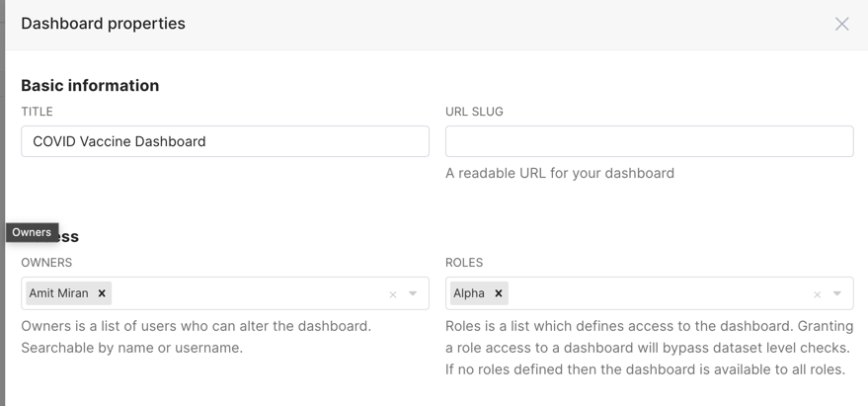Remove the Alpha role tag

pyautogui.click(x=499, y=293)
